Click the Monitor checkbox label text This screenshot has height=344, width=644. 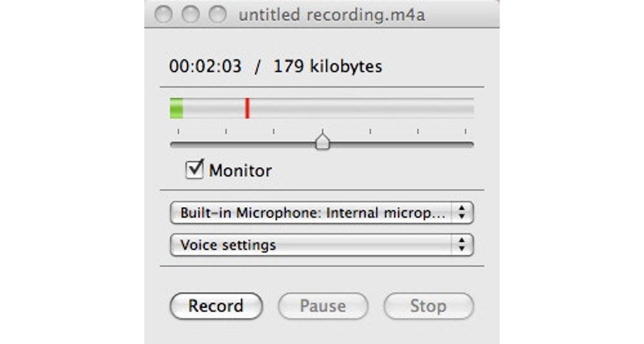pos(241,170)
